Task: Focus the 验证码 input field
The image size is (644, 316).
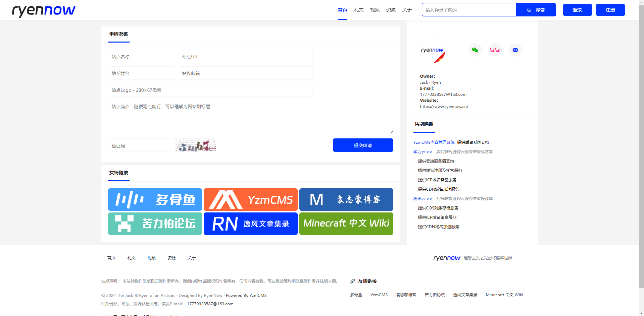Action: [x=142, y=145]
